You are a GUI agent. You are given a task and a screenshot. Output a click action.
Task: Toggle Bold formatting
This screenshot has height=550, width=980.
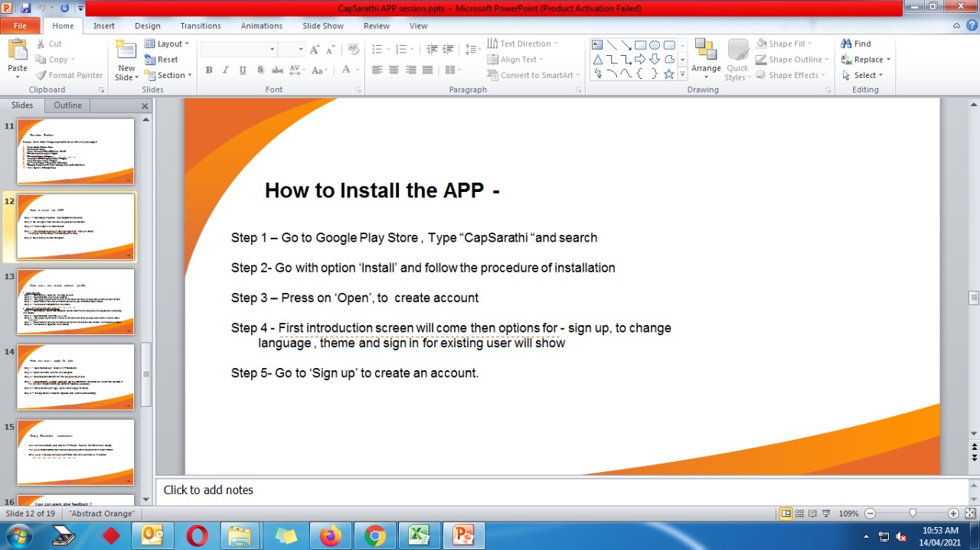point(209,70)
